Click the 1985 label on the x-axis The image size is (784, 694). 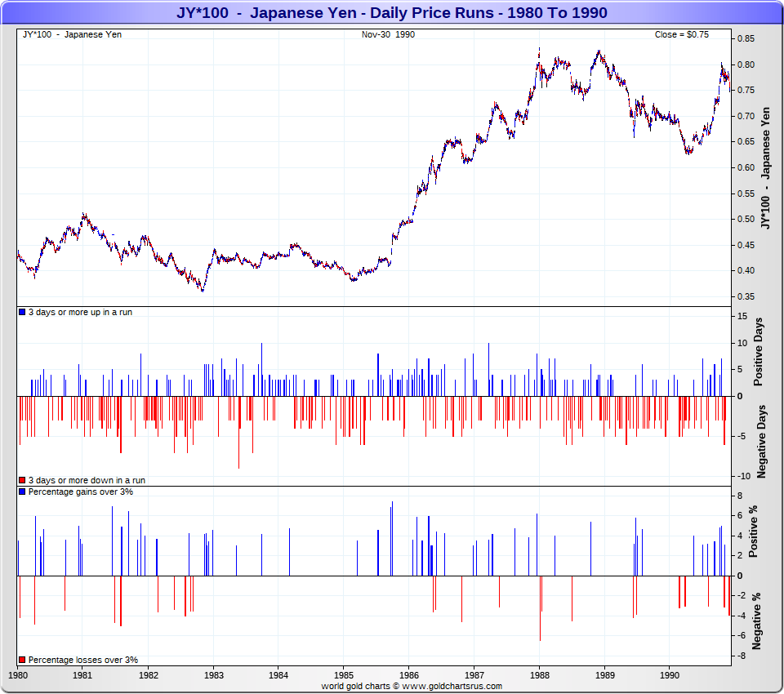pyautogui.click(x=344, y=675)
